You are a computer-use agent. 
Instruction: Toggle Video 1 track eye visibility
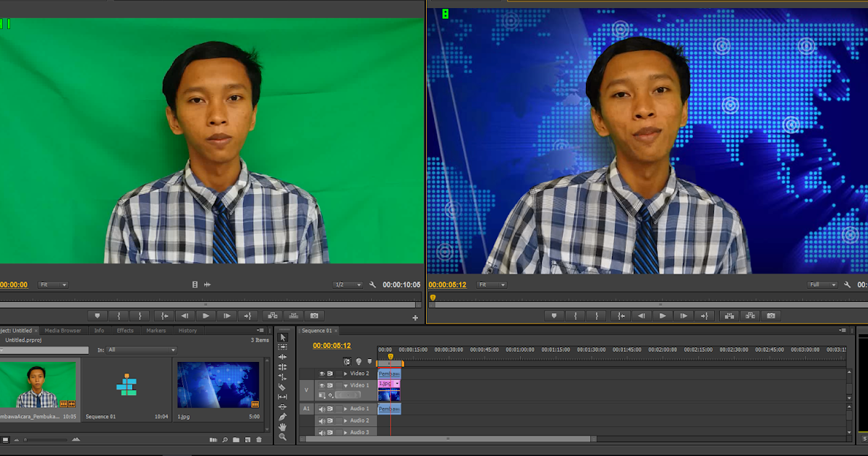coord(322,386)
